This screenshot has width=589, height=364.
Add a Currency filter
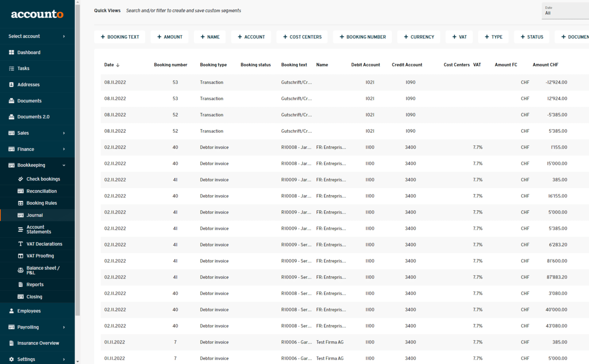pyautogui.click(x=419, y=37)
